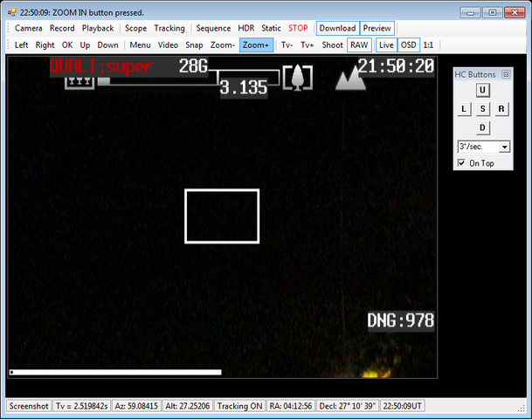Screen dimensions: 532x419
Task: Toggle the Live view button
Action: (386, 45)
